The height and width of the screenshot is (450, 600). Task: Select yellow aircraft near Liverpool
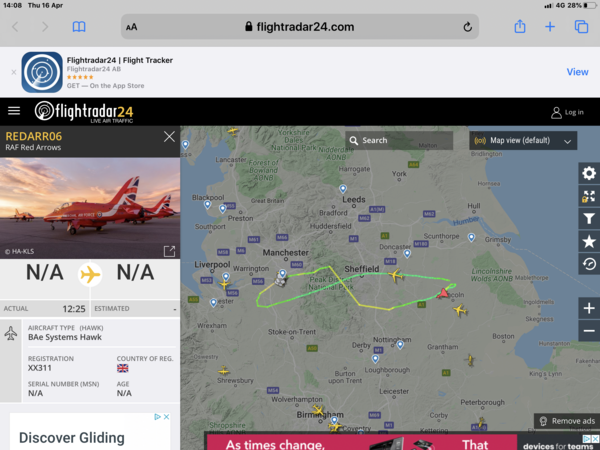coord(224,284)
